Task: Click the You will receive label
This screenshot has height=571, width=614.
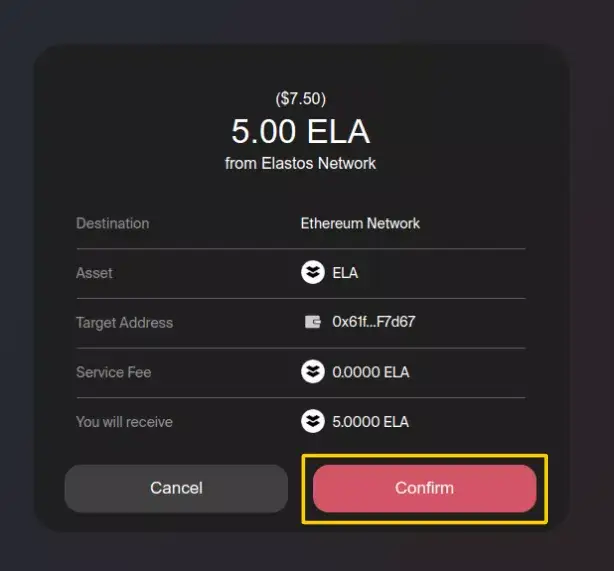Action: (124, 421)
